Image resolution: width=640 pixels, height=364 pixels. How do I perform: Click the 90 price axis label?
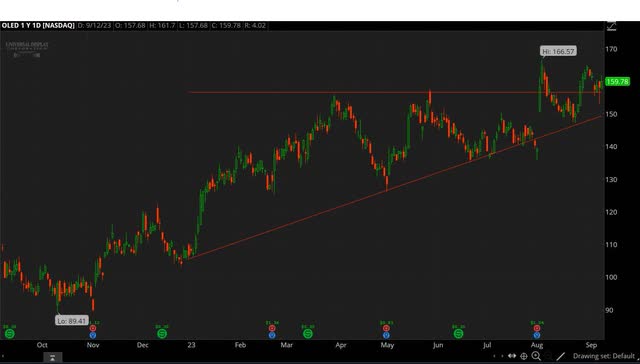pos(609,310)
